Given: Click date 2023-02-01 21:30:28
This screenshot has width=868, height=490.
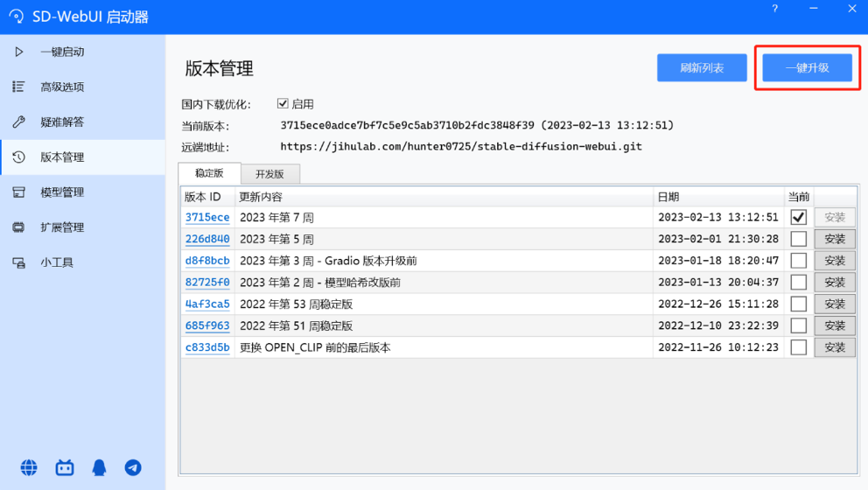Looking at the screenshot, I should point(718,239).
